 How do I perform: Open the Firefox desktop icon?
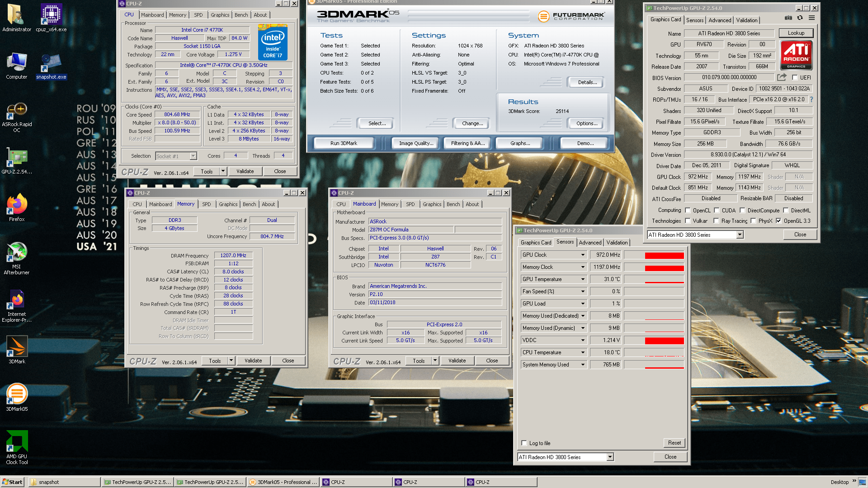click(x=17, y=208)
